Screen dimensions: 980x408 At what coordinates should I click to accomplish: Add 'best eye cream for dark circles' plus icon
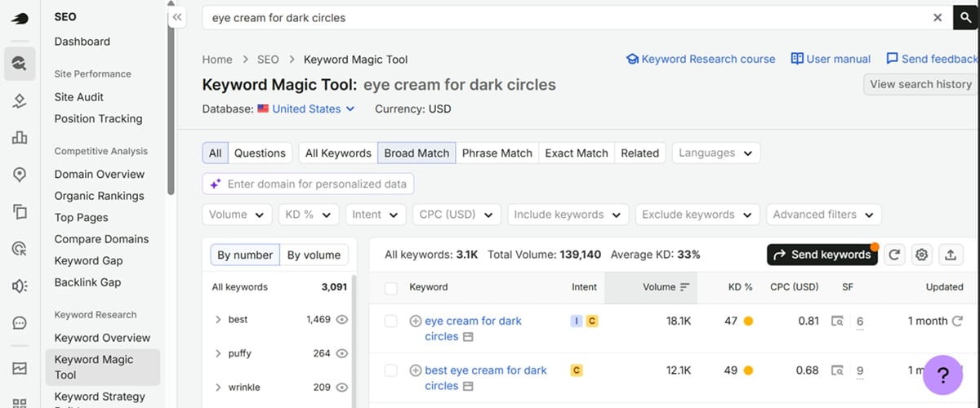(x=415, y=370)
